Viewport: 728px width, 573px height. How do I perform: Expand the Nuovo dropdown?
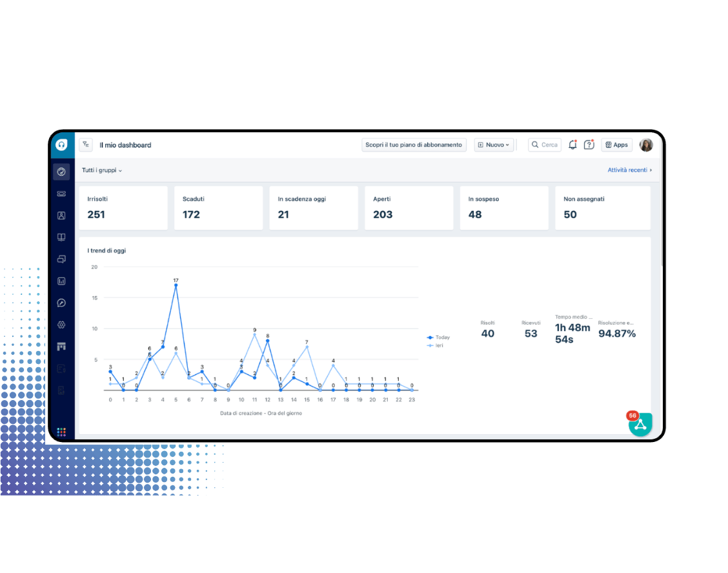click(494, 145)
